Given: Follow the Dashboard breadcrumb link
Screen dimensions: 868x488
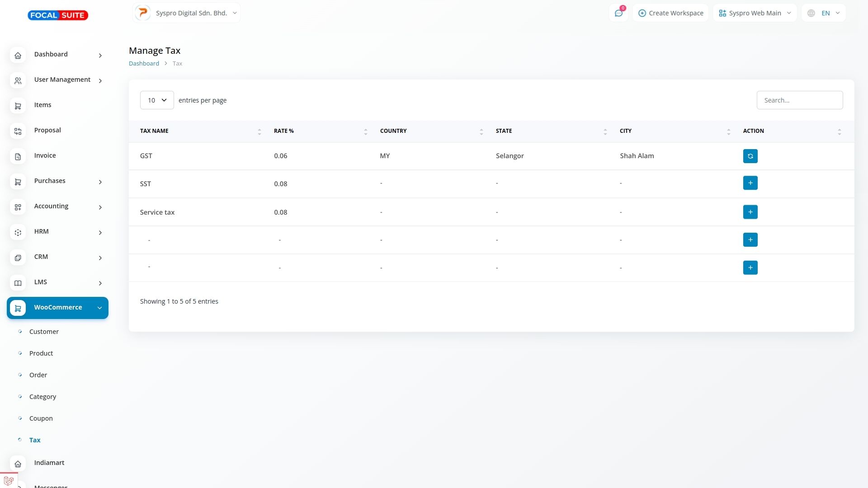Looking at the screenshot, I should pos(144,64).
